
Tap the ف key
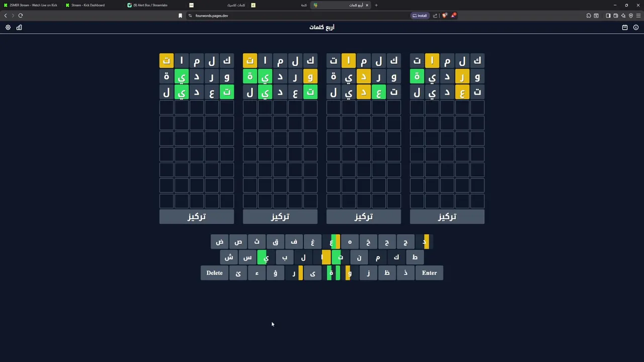[x=294, y=242]
